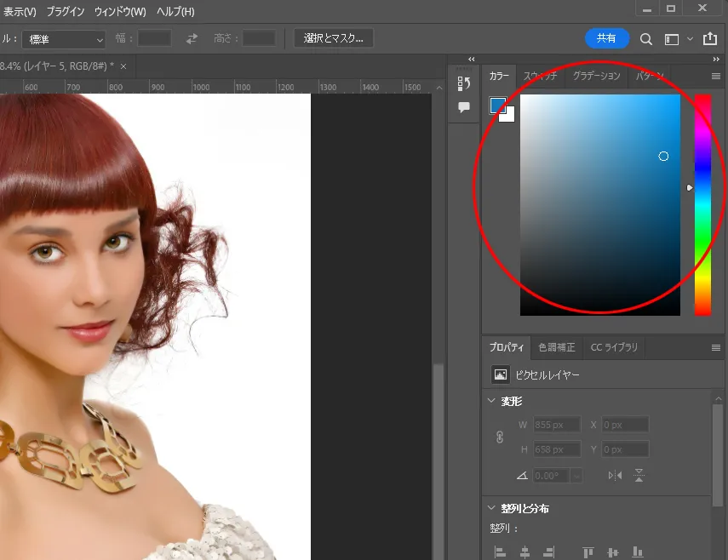Screen dimensions: 728x560
Task: Close the レイヤー 5 document tab
Action: click(123, 66)
